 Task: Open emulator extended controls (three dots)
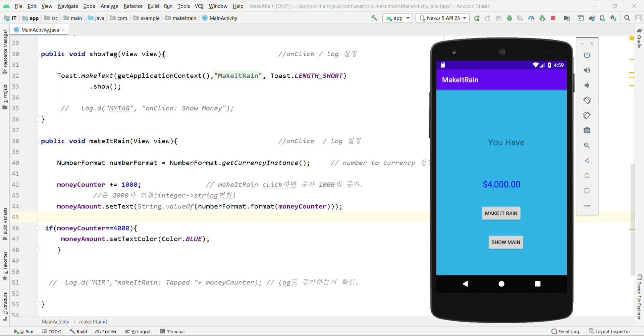(x=587, y=206)
